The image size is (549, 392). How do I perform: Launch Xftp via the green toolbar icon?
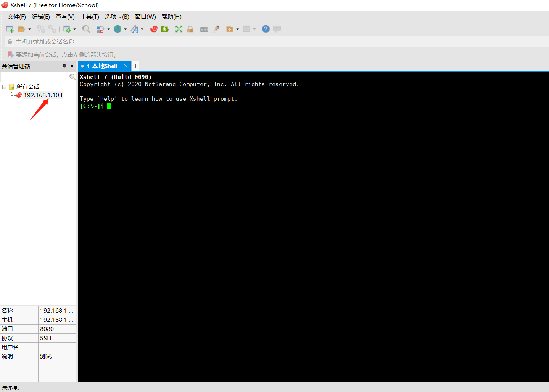(x=165, y=29)
